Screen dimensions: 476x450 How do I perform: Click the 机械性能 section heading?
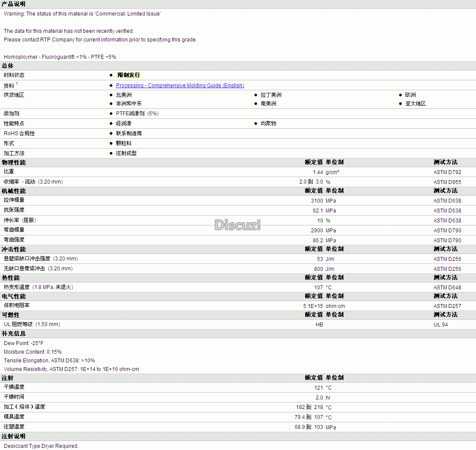coord(13,191)
